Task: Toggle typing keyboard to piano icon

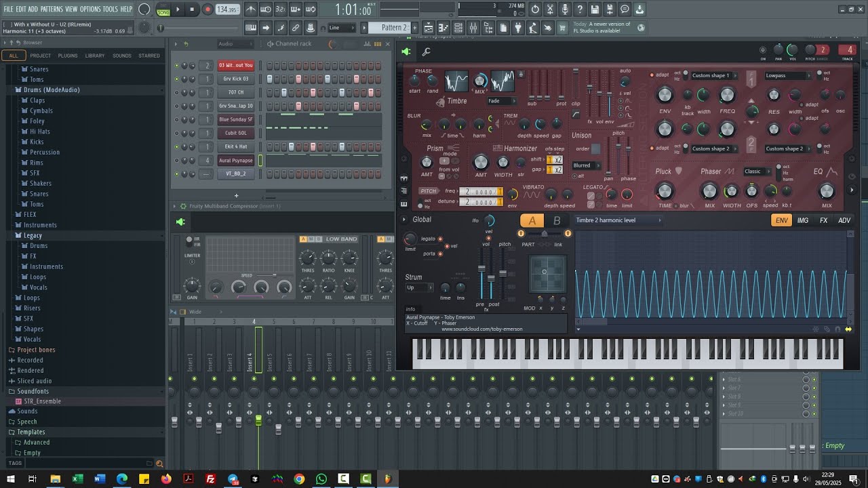Action: (x=251, y=28)
